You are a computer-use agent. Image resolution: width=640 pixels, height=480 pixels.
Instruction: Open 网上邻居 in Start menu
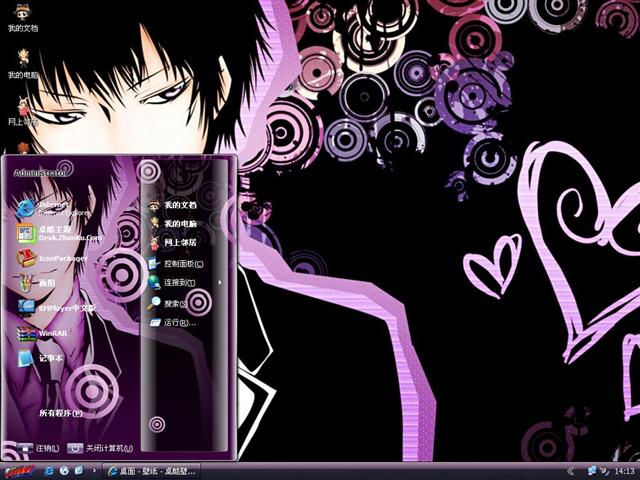[172, 242]
